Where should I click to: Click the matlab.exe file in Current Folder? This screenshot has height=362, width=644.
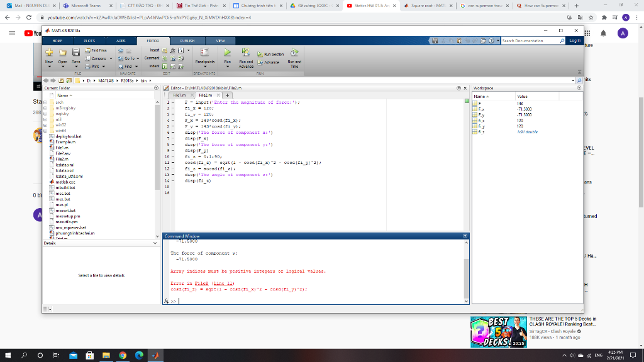point(65,182)
